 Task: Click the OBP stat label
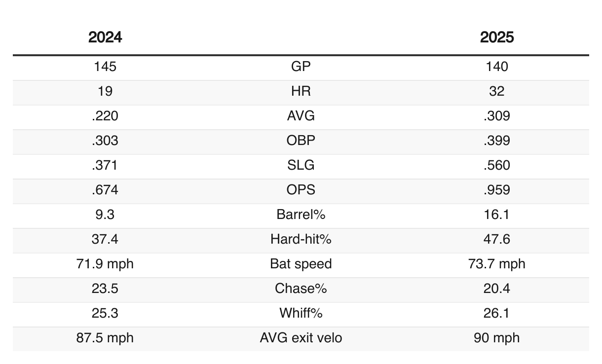pos(301,141)
